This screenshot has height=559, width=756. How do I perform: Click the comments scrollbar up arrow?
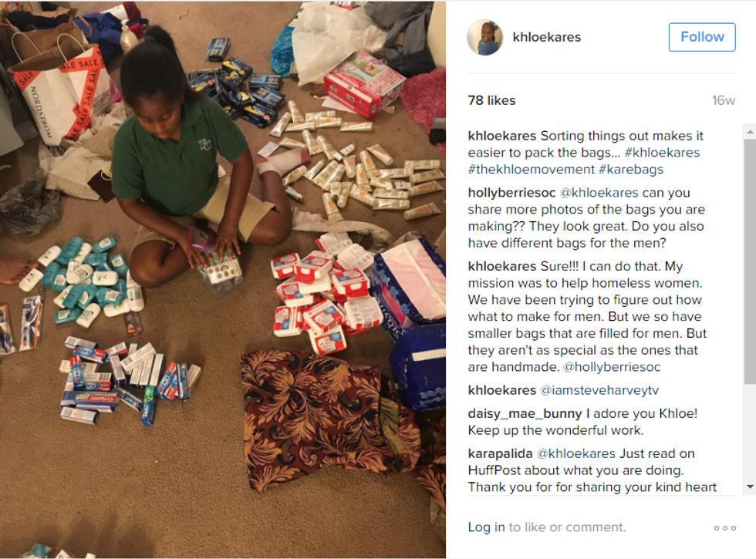pyautogui.click(x=750, y=131)
